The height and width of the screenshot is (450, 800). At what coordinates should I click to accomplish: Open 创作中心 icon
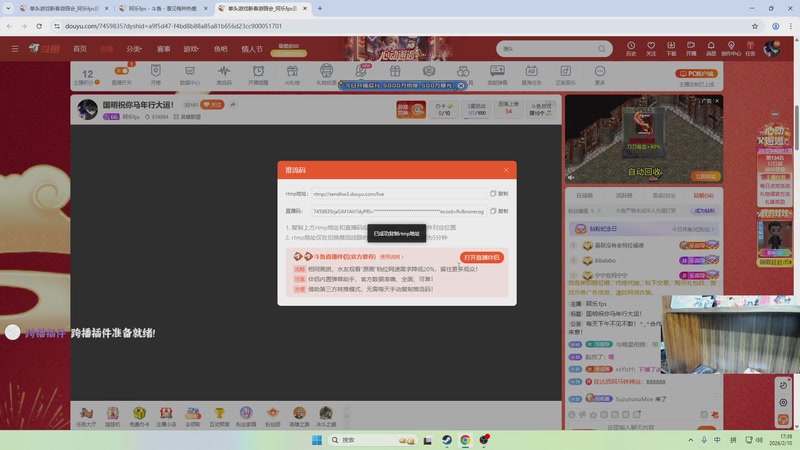(731, 48)
